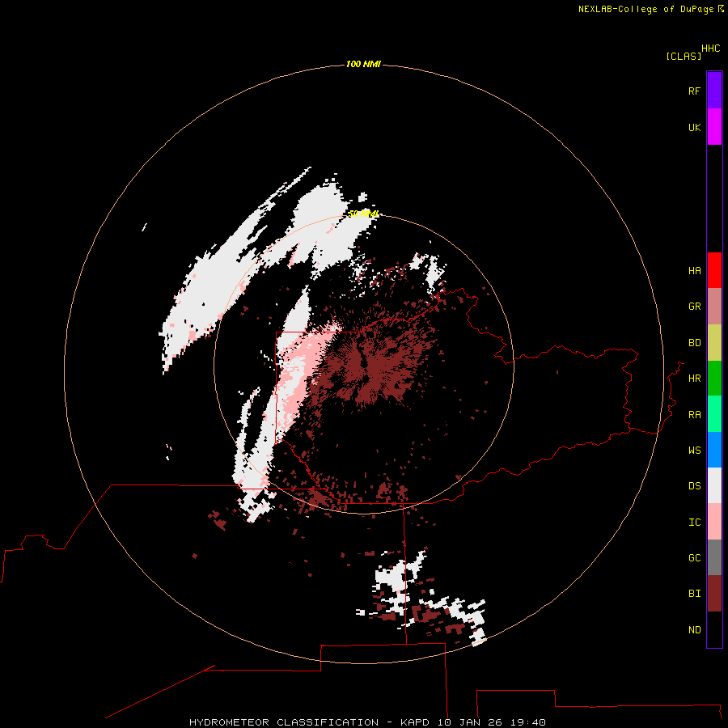Image resolution: width=728 pixels, height=728 pixels.
Task: Click the WS legend label
Action: pyautogui.click(x=694, y=451)
